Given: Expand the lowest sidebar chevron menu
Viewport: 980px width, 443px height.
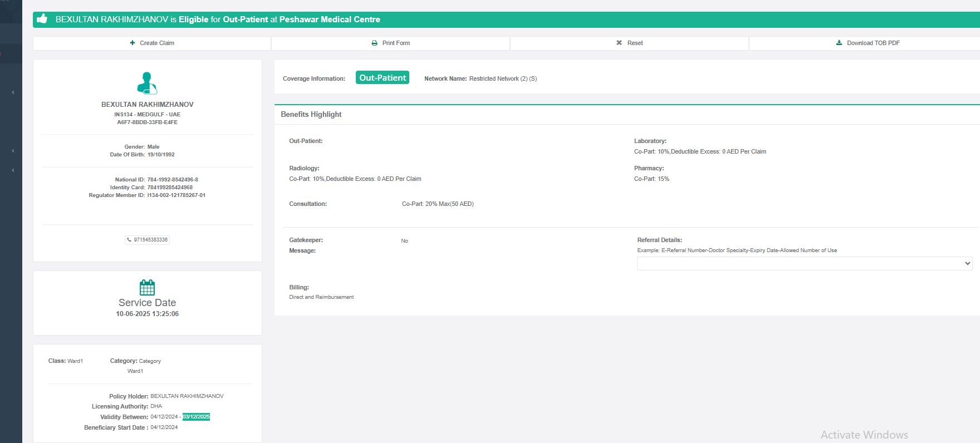Looking at the screenshot, I should click(x=13, y=170).
